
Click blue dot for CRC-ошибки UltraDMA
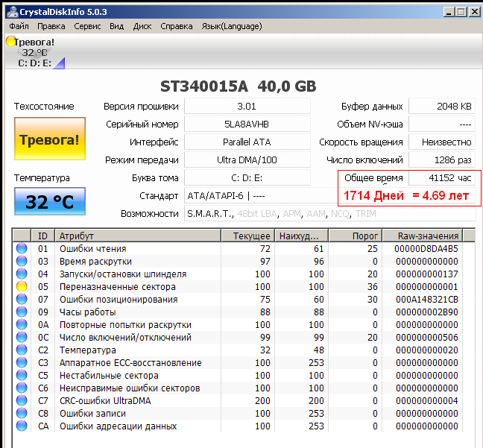point(22,400)
